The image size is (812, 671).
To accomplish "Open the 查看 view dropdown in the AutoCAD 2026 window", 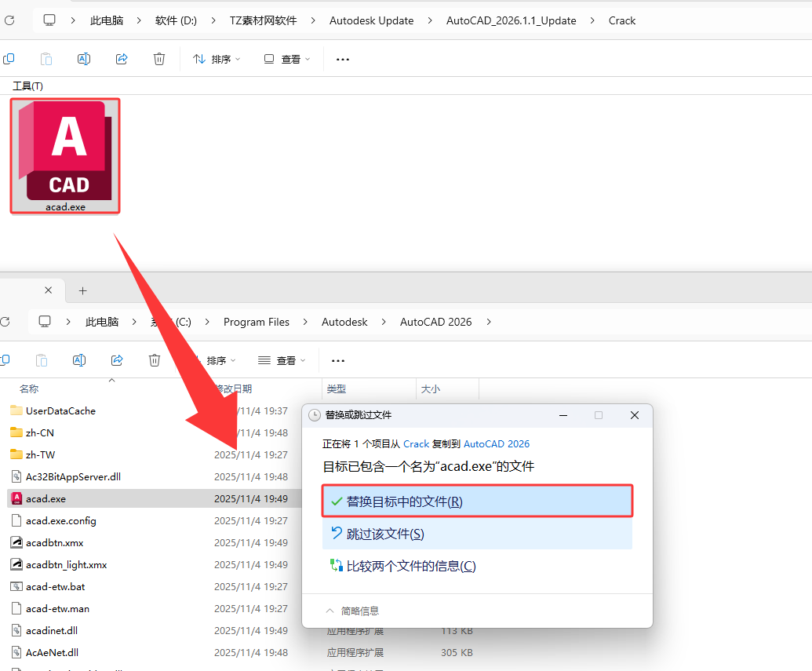I will click(x=282, y=360).
